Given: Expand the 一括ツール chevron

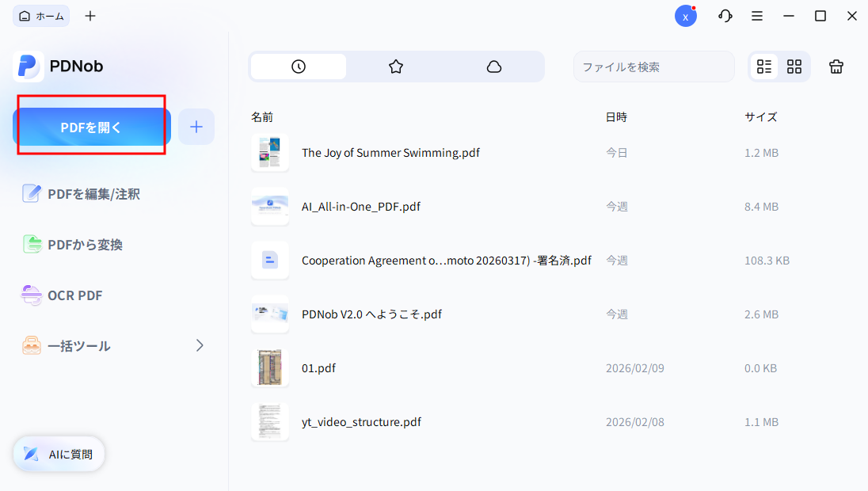Looking at the screenshot, I should tap(199, 345).
